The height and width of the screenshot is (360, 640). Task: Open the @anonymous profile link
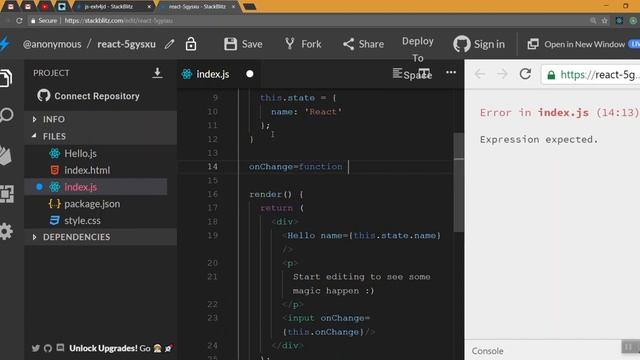point(52,44)
